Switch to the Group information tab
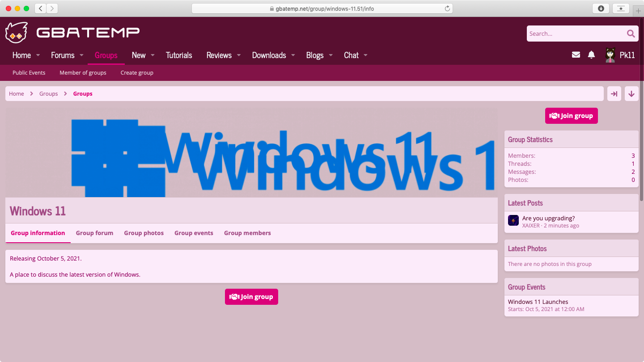 click(38, 233)
